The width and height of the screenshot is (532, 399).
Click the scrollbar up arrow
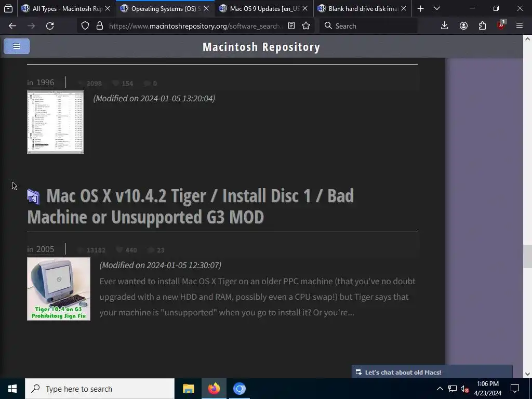(x=527, y=39)
